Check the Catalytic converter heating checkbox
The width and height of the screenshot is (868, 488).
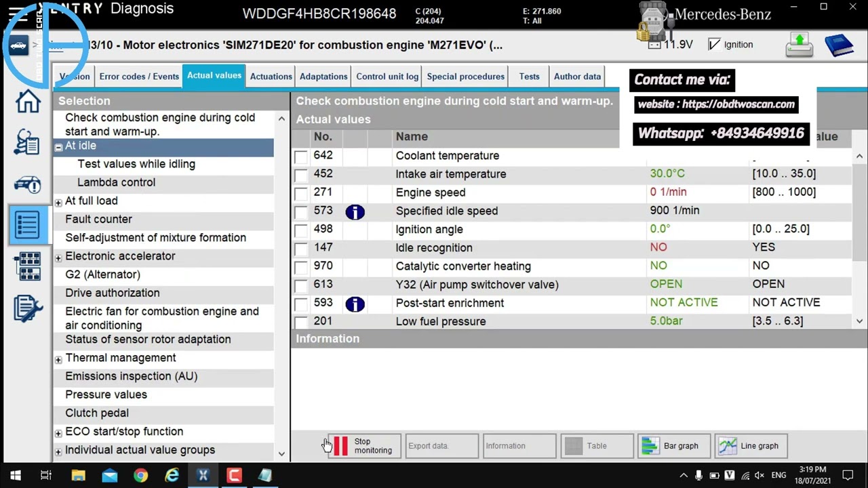pyautogui.click(x=301, y=267)
